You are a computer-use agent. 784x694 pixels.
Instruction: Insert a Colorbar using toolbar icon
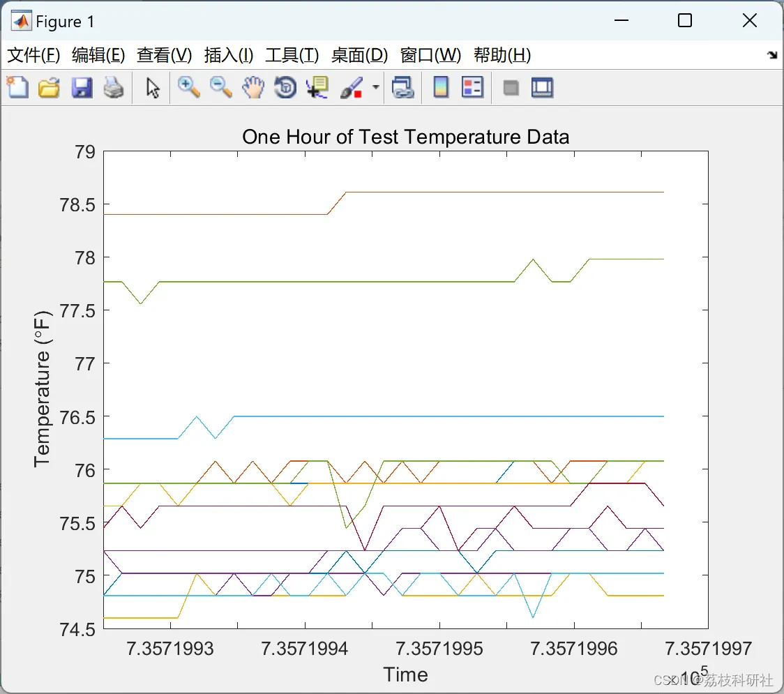pyautogui.click(x=441, y=87)
